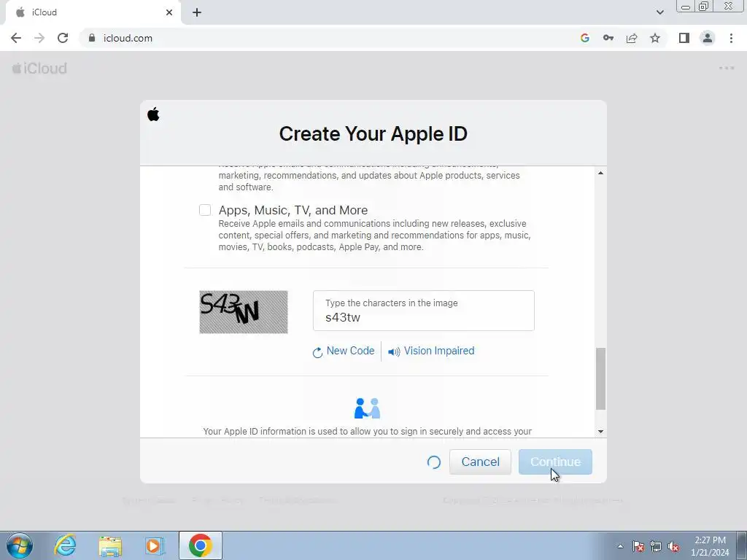Click the iCloud logo in page header
The image size is (747, 560).
[x=39, y=69]
